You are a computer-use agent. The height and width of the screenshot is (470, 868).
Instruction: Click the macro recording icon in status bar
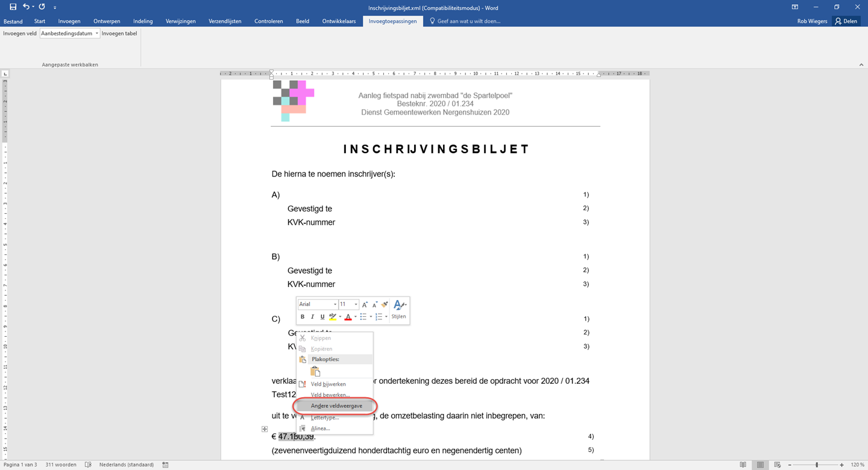tap(165, 465)
